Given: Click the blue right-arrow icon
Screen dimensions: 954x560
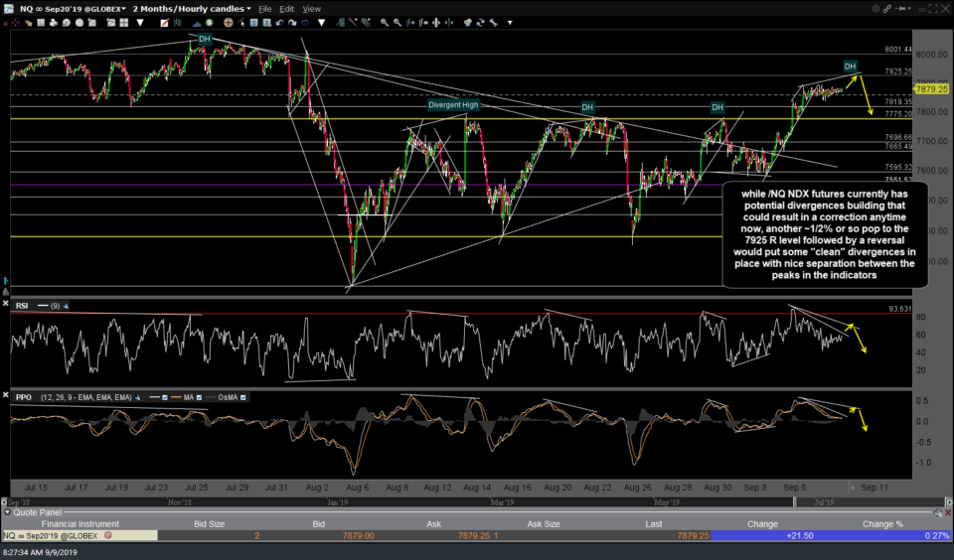Looking at the screenshot, I should coord(305,23).
